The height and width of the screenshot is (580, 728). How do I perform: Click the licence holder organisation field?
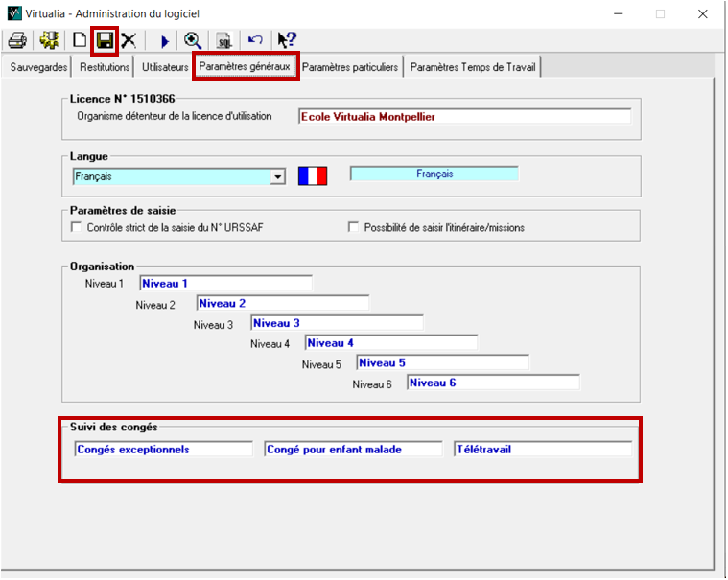coord(464,116)
